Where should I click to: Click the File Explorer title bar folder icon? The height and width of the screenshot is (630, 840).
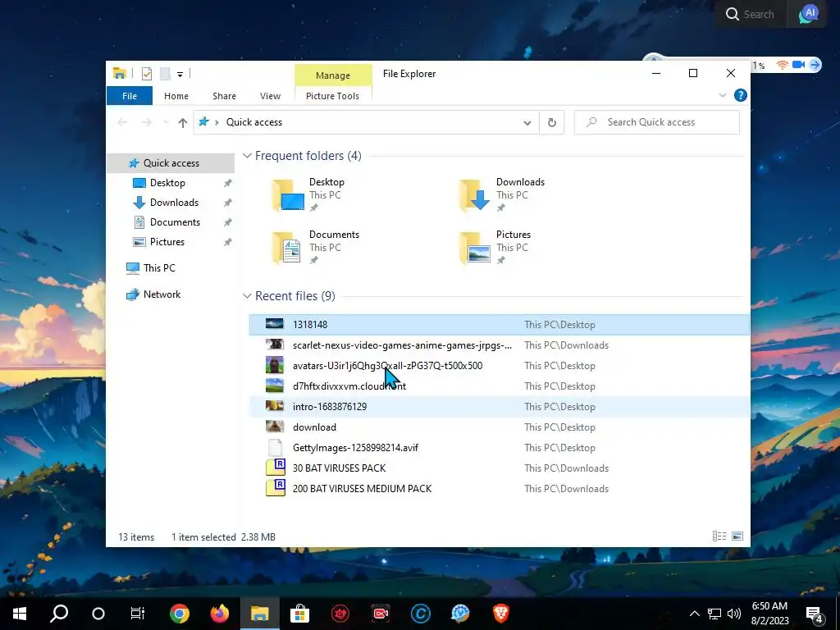click(120, 73)
